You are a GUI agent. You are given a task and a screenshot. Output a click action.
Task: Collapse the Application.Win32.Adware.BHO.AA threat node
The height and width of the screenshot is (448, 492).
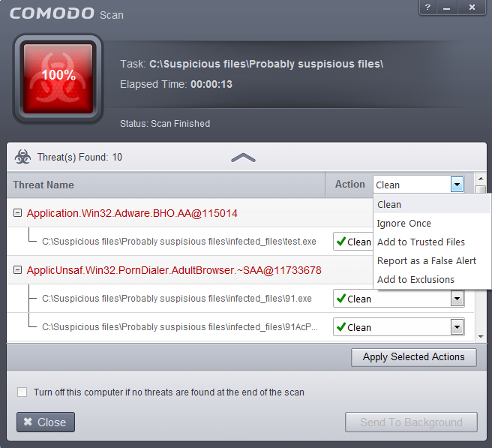point(17,213)
